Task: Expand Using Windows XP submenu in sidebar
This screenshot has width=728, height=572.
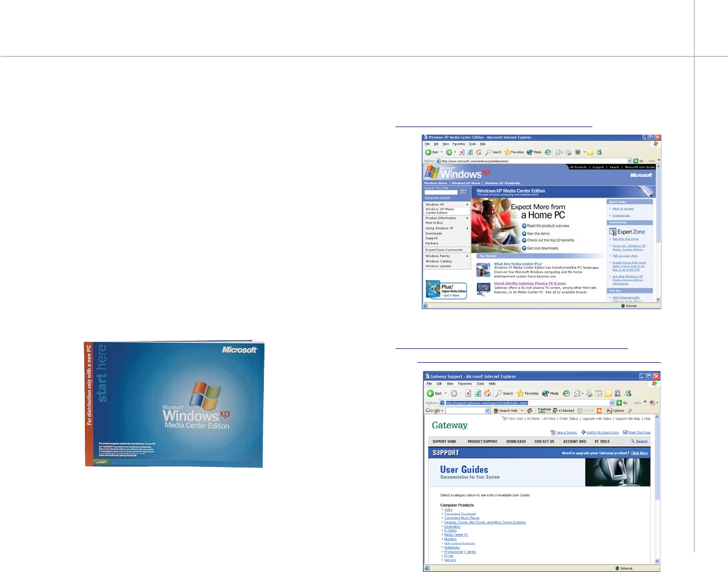Action: pos(467,228)
